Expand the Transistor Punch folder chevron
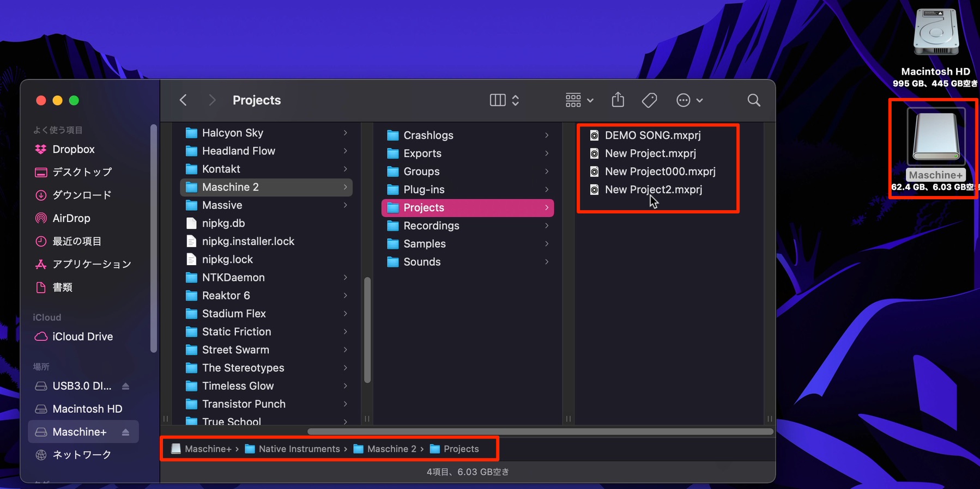This screenshot has width=980, height=489. pos(346,404)
